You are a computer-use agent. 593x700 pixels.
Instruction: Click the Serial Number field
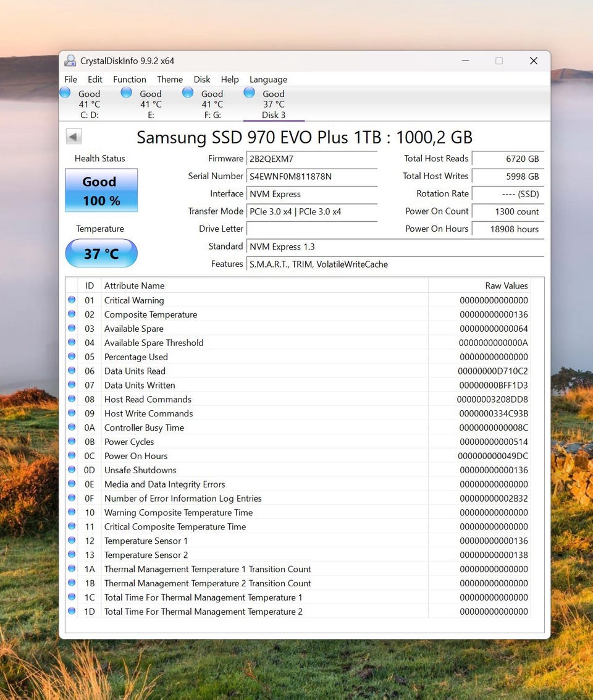[x=312, y=176]
